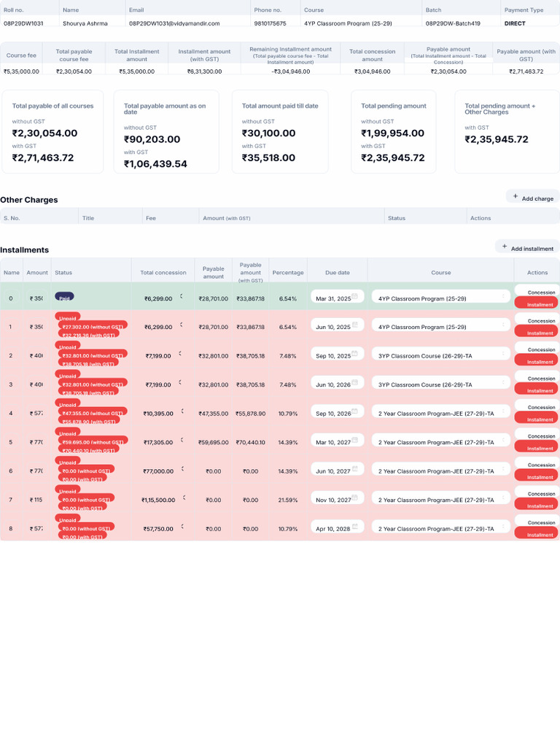The height and width of the screenshot is (747, 560).
Task: Click chevron beside ₹57,750.00 concession
Action: pos(182,527)
